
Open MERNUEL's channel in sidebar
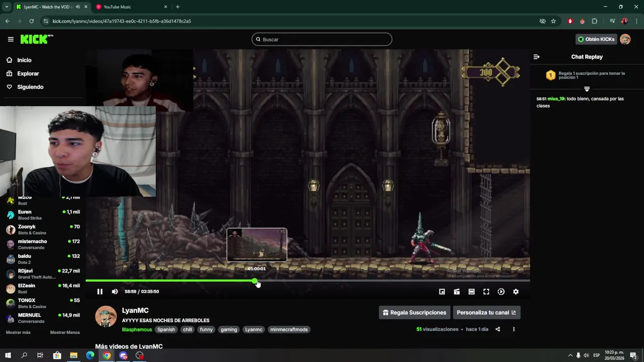[43, 318]
